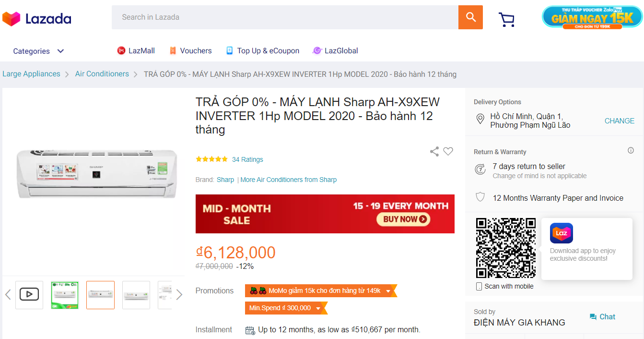Play the product video thumbnail

pyautogui.click(x=29, y=295)
